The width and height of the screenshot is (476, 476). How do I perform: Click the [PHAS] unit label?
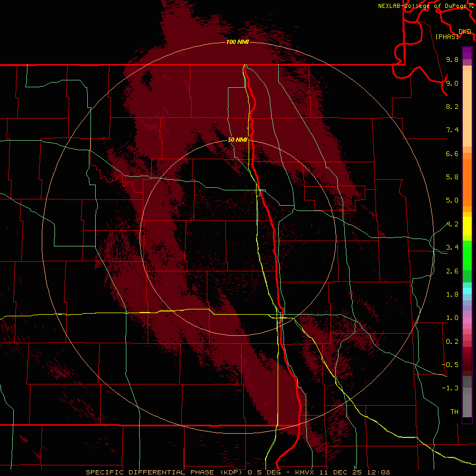(x=447, y=36)
